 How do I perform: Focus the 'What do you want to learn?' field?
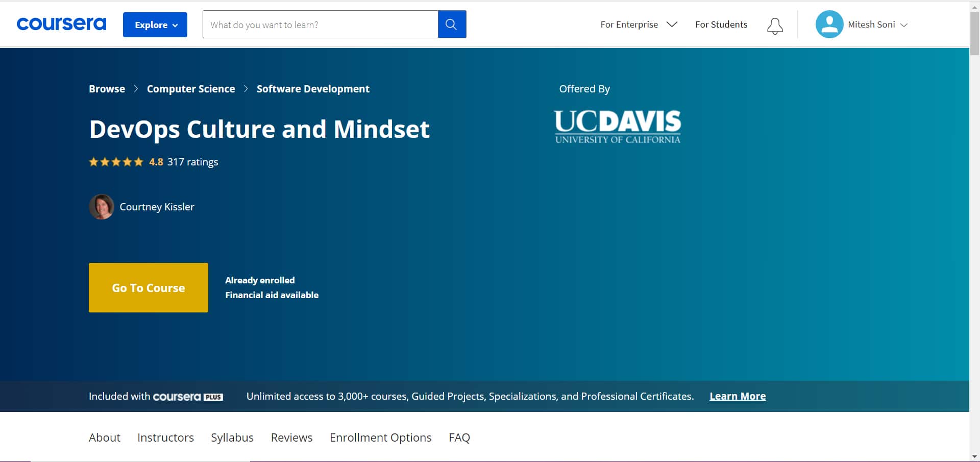(320, 25)
